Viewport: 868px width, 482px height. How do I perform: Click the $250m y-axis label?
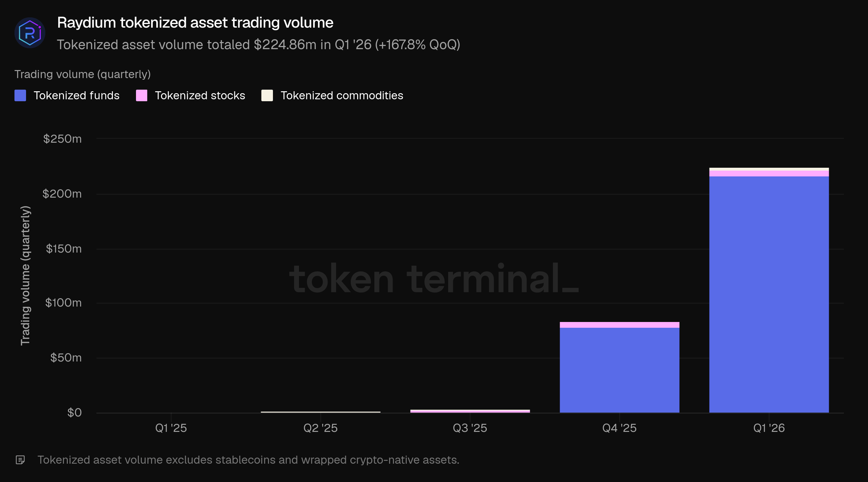tap(62, 139)
